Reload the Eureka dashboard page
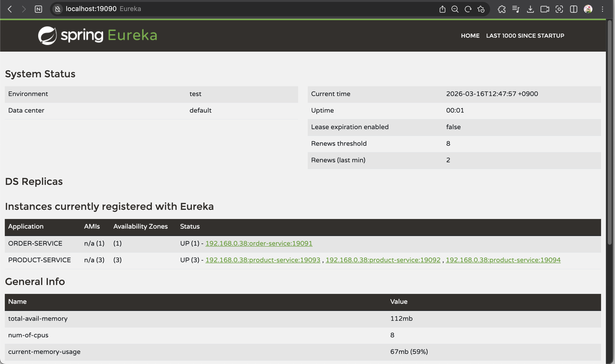The width and height of the screenshot is (615, 364). click(468, 9)
